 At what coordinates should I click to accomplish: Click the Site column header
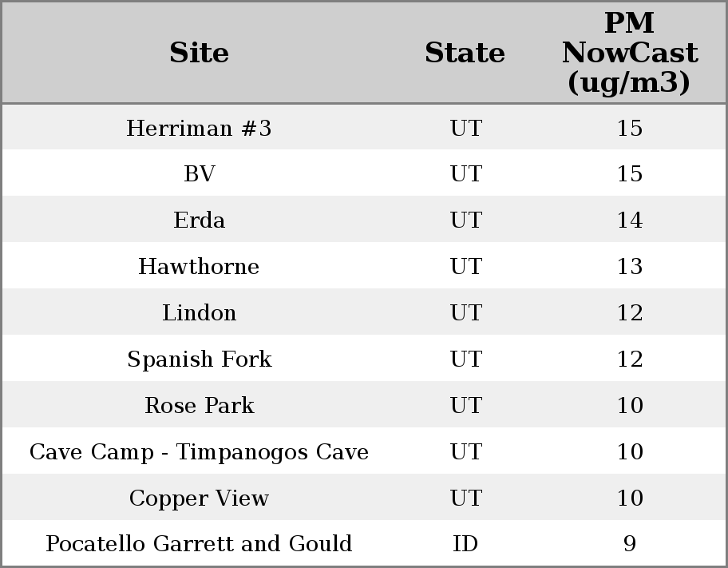tap(200, 53)
